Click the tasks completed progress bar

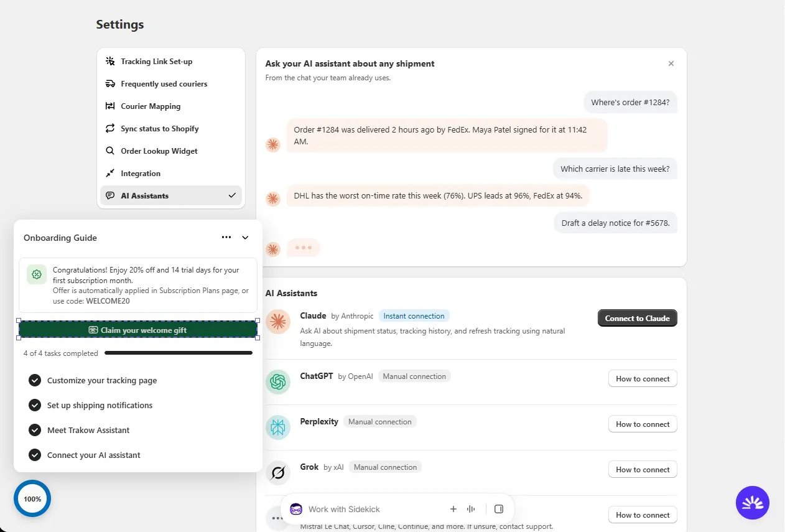tap(179, 353)
